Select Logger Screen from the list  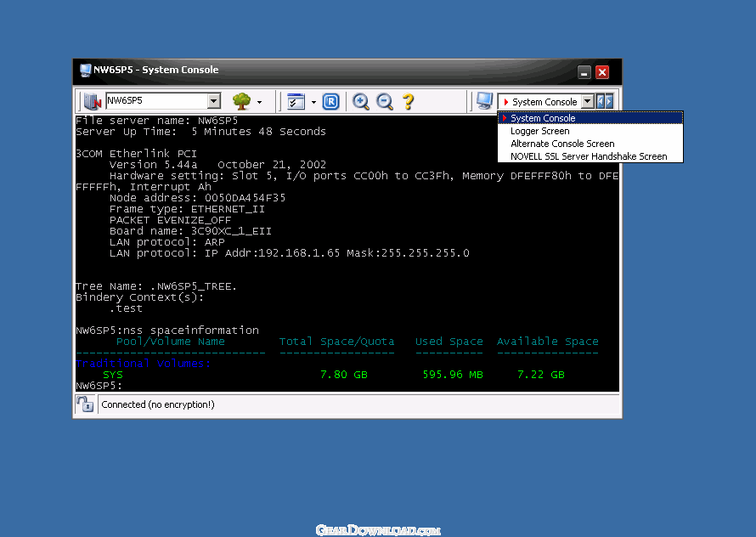coord(590,131)
